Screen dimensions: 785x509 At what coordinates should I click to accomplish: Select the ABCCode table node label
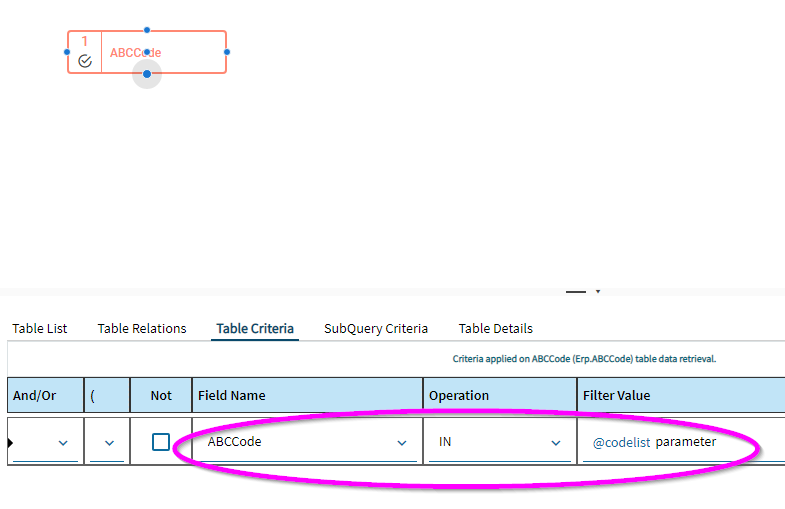(136, 52)
